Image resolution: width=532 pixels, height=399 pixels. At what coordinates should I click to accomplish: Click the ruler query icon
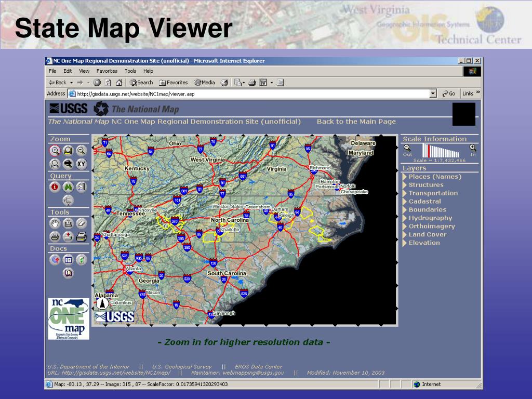tap(81, 187)
